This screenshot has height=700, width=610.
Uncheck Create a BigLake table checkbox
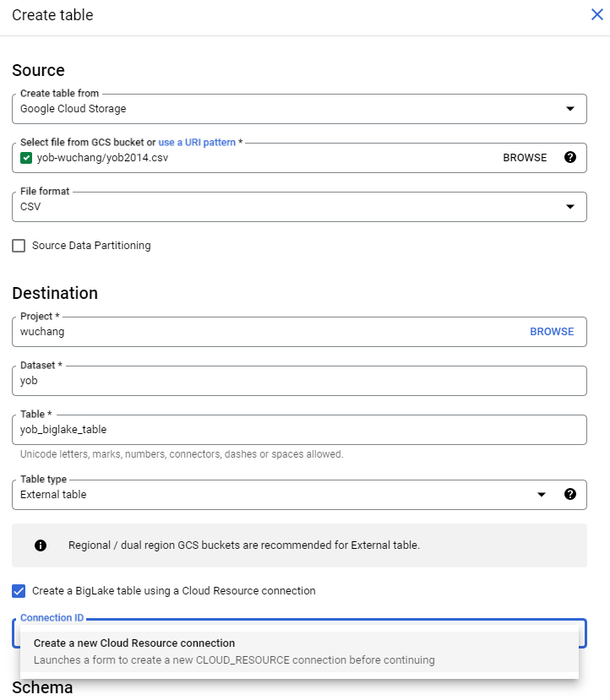pos(19,591)
